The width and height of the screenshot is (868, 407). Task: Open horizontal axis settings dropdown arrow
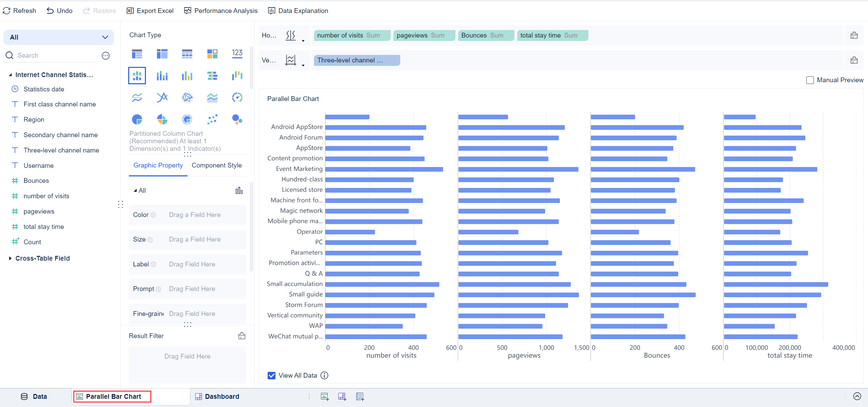click(x=303, y=41)
